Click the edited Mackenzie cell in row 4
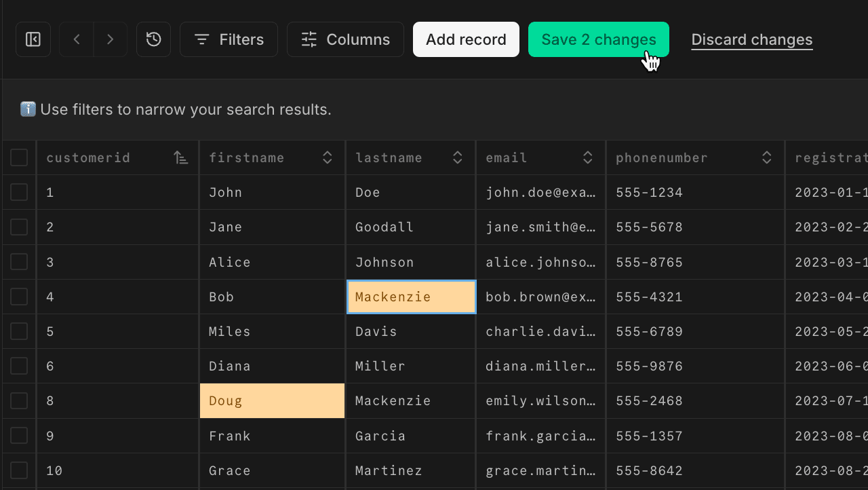 point(411,297)
